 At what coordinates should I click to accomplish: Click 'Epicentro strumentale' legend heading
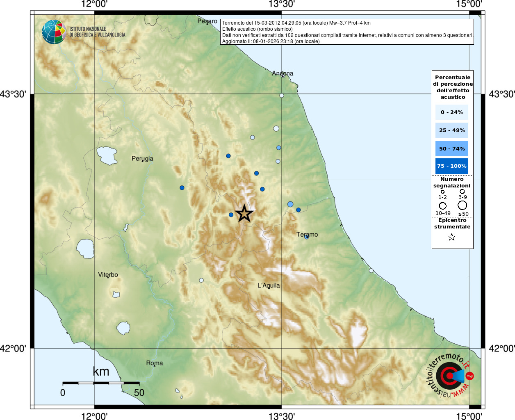click(452, 224)
